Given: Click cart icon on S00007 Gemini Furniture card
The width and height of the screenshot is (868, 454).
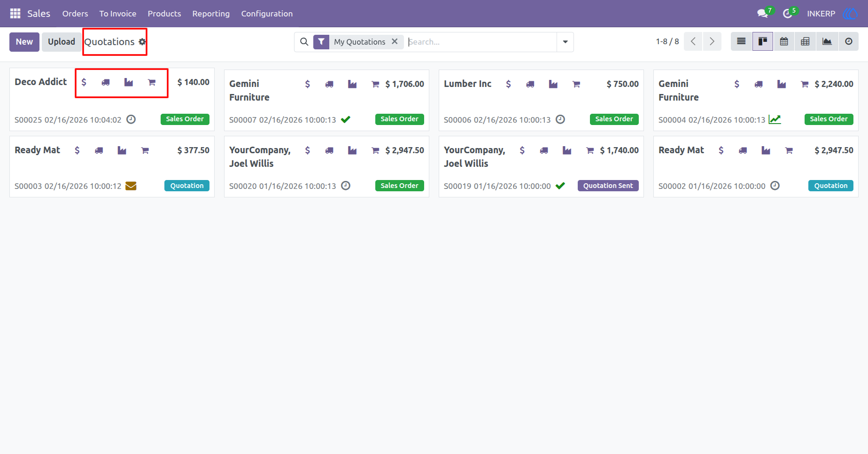Looking at the screenshot, I should point(375,84).
